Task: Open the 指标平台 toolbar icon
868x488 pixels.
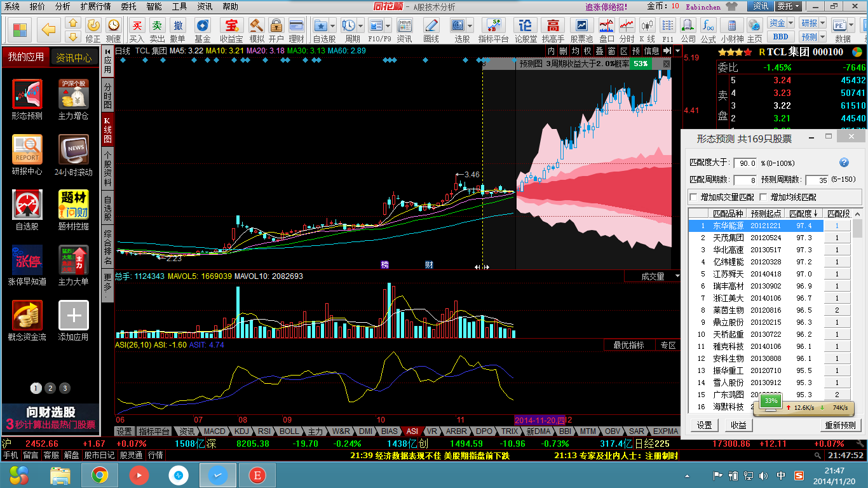Action: click(x=493, y=29)
